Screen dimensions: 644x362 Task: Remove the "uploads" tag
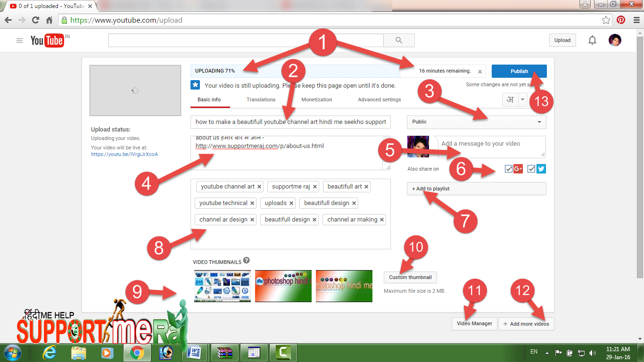click(x=291, y=203)
